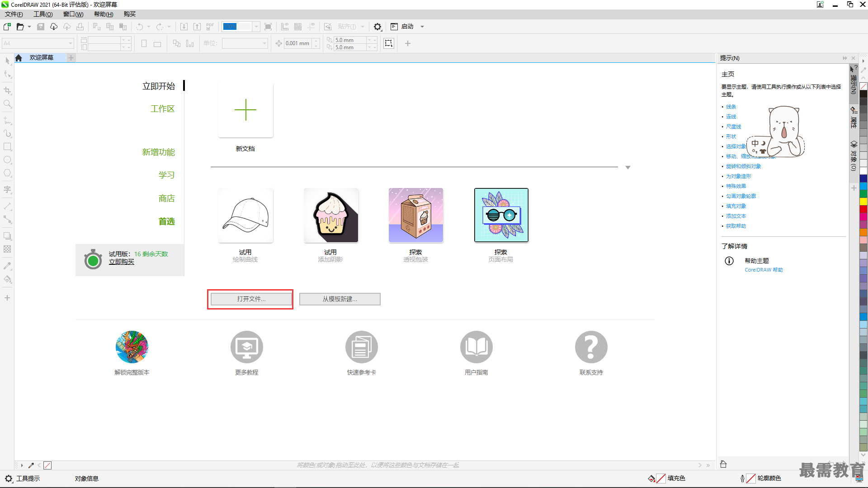
Task: Select the Freehand curve tool
Action: (8, 121)
